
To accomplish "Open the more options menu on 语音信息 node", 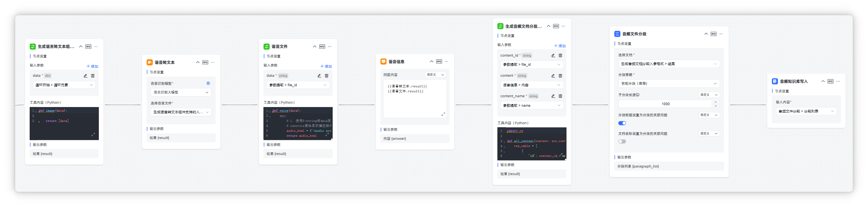I will [x=447, y=62].
